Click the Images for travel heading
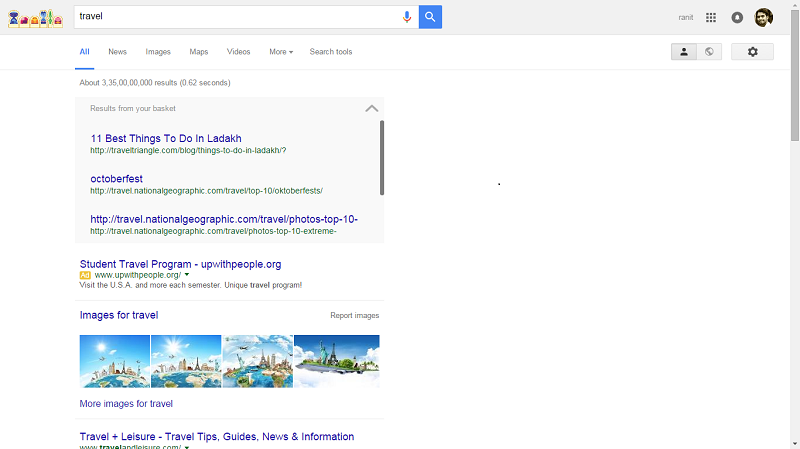The height and width of the screenshot is (449, 800). [119, 315]
